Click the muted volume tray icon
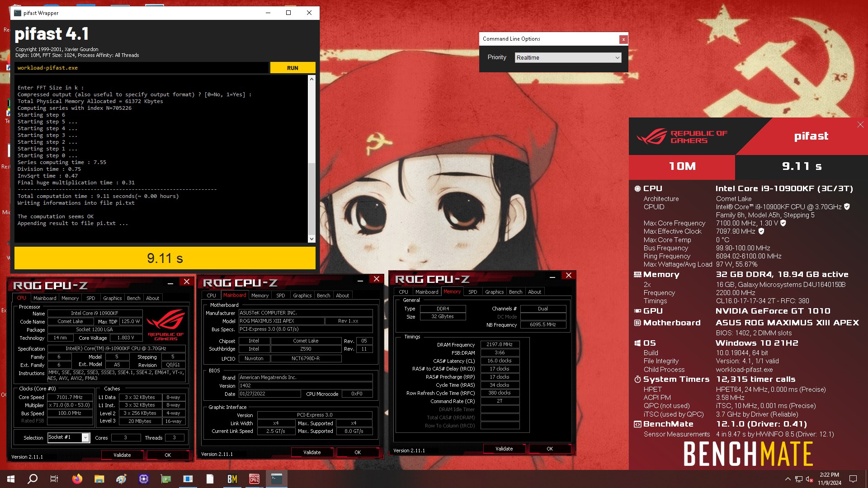Viewport: 868px width, 488px height. pyautogui.click(x=810, y=479)
